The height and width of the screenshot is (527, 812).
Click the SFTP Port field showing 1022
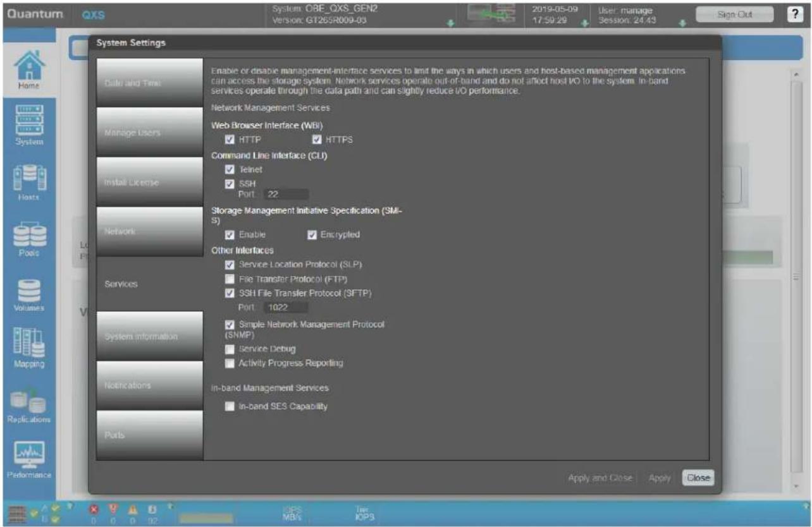tap(286, 308)
